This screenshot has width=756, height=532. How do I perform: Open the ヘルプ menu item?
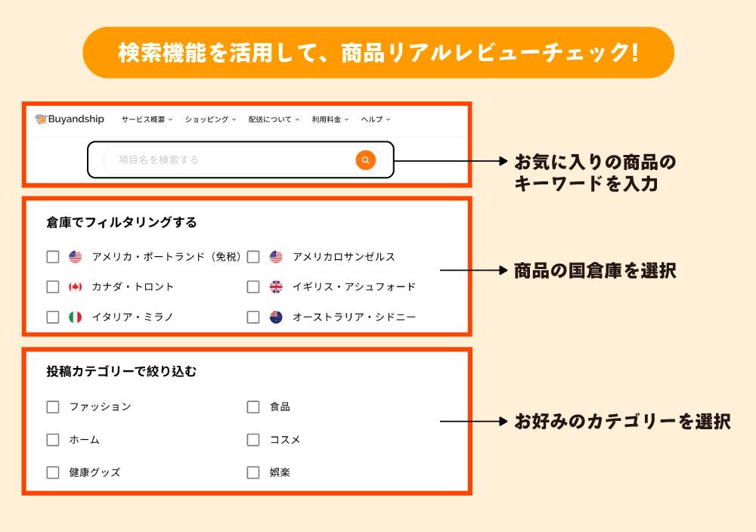[x=376, y=119]
